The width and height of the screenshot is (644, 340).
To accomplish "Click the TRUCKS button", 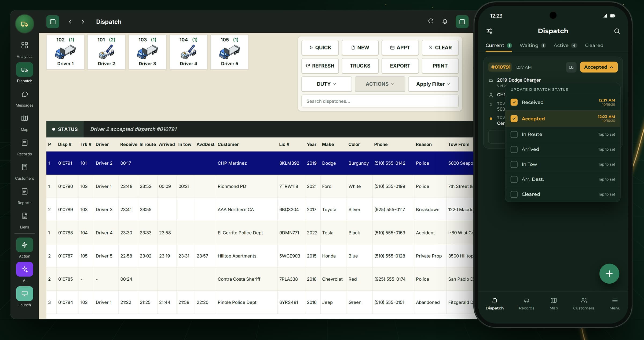I will point(360,66).
